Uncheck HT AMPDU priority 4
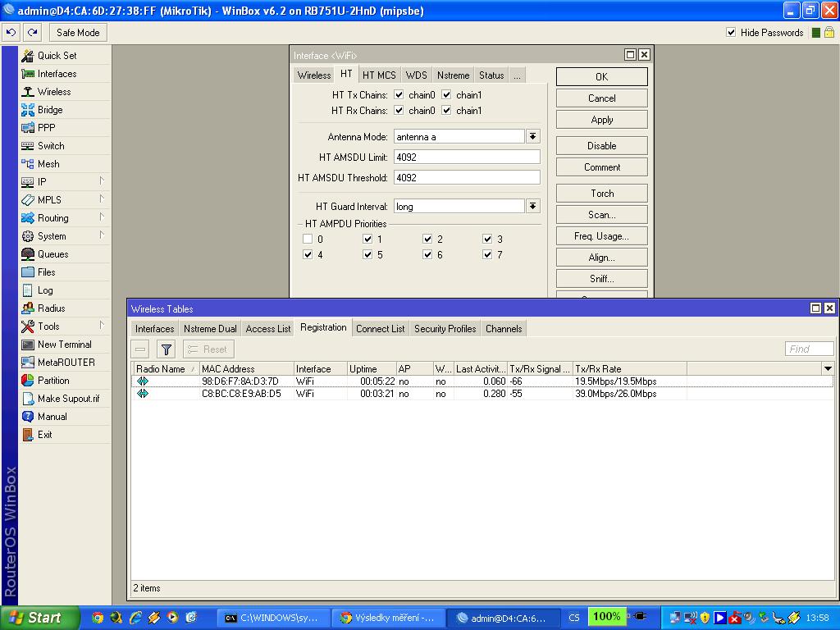 [308, 254]
